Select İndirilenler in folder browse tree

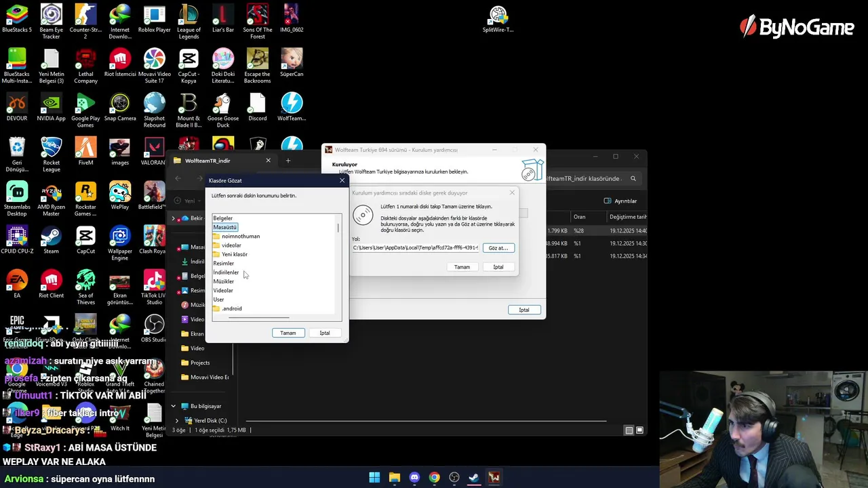226,272
